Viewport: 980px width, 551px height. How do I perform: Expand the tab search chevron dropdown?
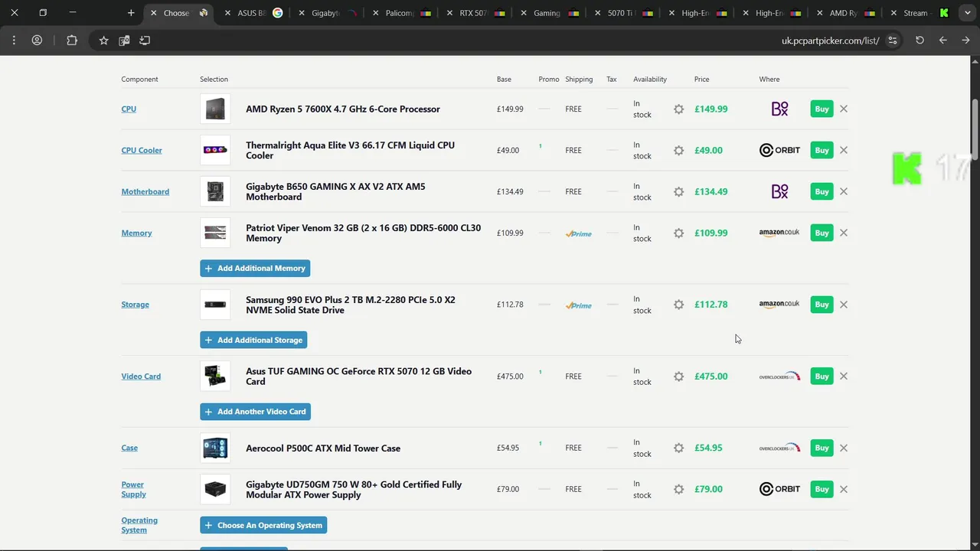pos(968,13)
